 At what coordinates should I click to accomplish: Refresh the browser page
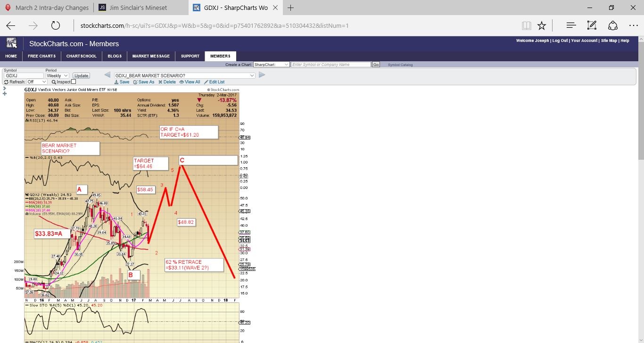click(x=55, y=25)
